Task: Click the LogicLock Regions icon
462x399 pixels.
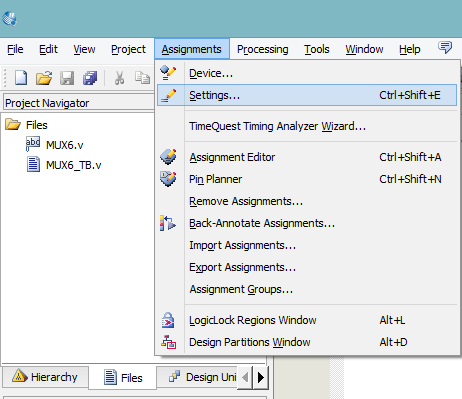Action: [x=168, y=320]
